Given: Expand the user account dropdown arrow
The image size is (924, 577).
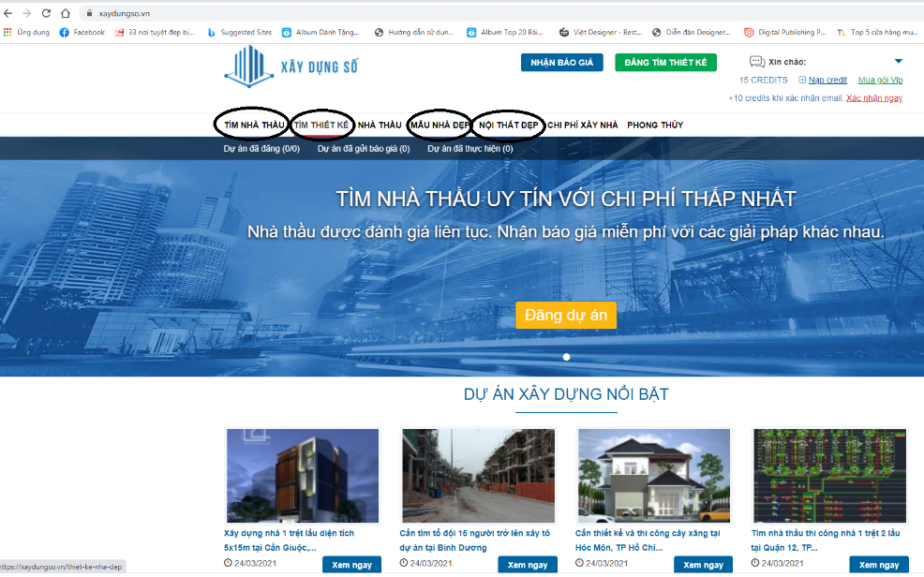Looking at the screenshot, I should point(898,62).
